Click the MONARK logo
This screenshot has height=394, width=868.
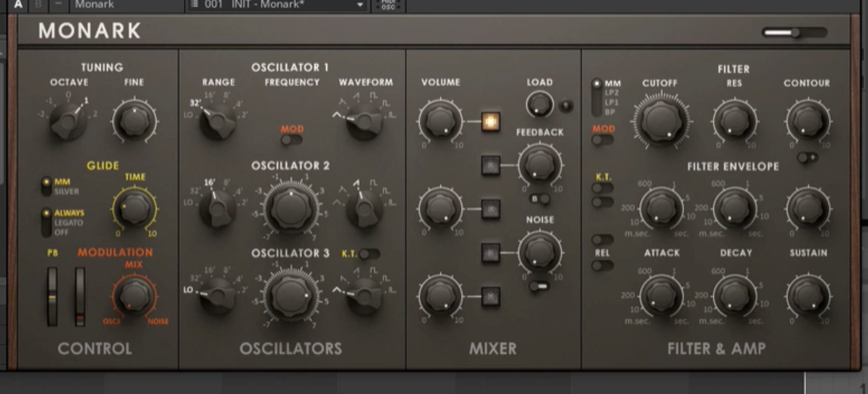click(x=89, y=31)
